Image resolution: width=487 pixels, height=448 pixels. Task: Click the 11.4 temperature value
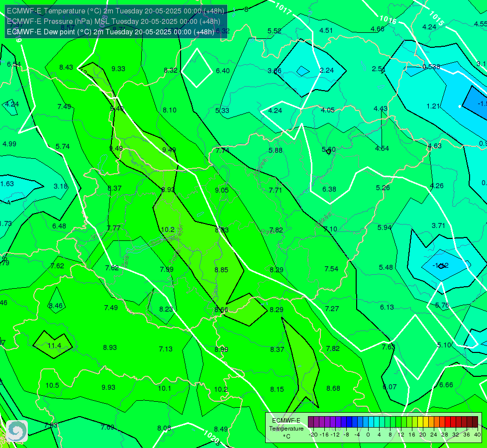coord(54,346)
